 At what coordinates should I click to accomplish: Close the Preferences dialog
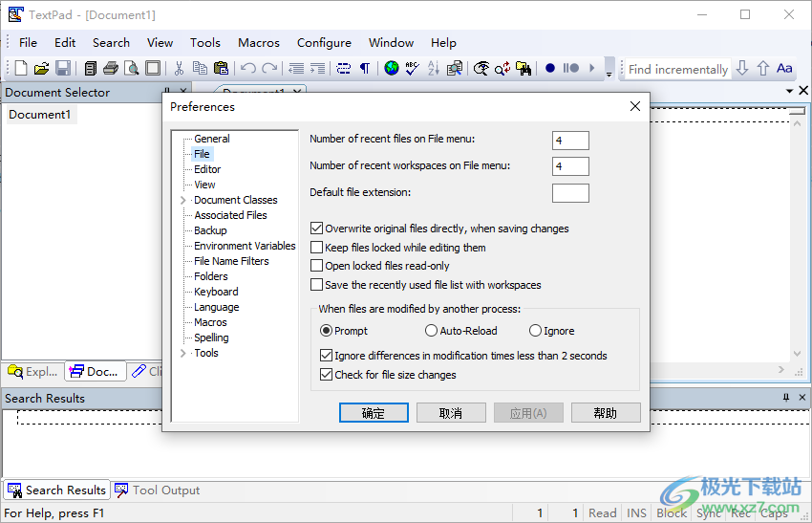click(635, 106)
